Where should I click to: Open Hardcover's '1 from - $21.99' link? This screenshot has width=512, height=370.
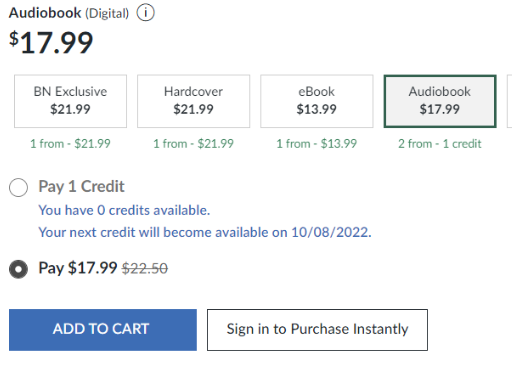click(x=193, y=144)
